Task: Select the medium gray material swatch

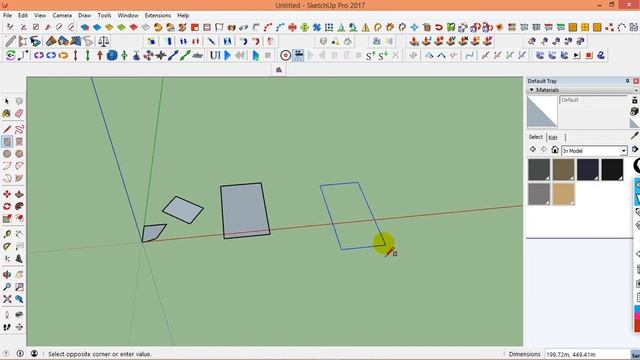Action: point(539,193)
